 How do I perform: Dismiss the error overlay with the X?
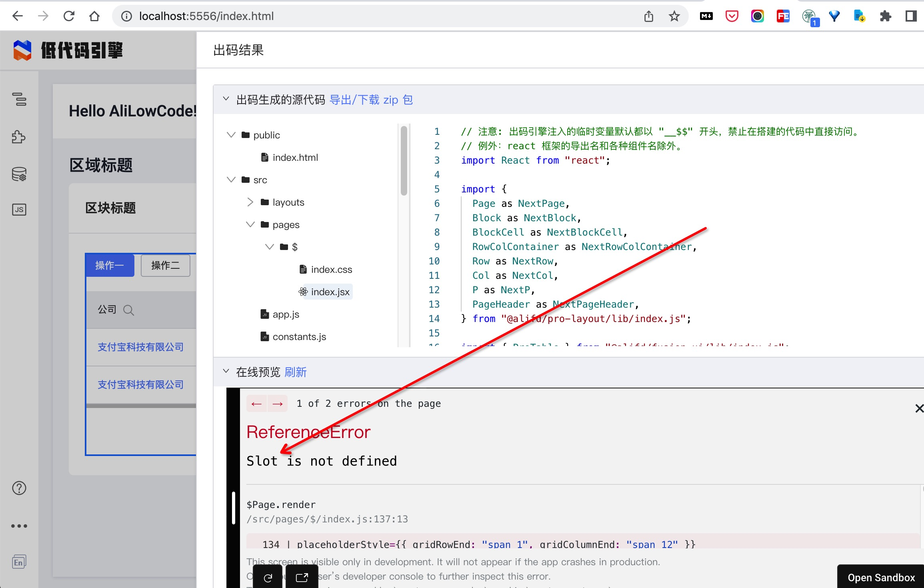tap(920, 408)
